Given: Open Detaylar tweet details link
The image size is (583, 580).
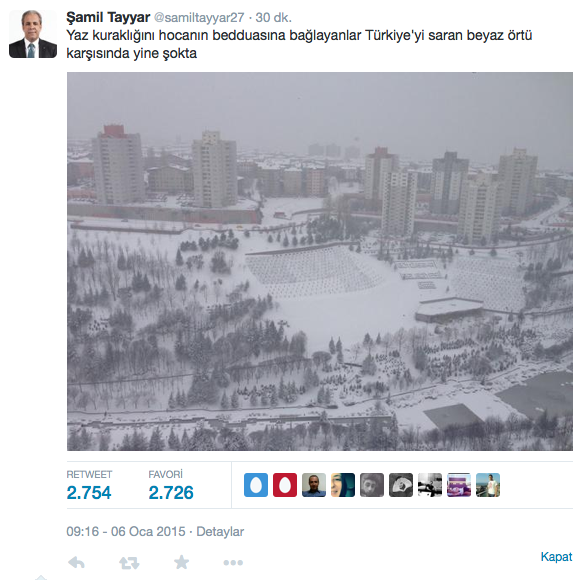Looking at the screenshot, I should pyautogui.click(x=220, y=531).
